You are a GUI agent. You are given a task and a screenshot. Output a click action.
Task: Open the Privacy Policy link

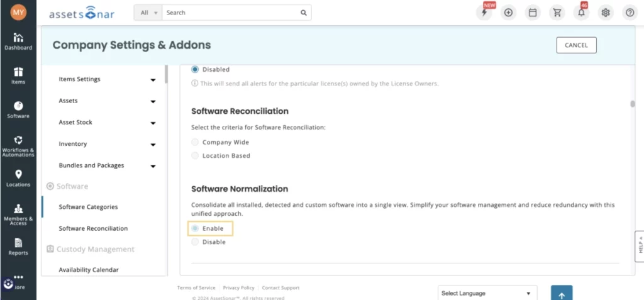click(x=238, y=287)
